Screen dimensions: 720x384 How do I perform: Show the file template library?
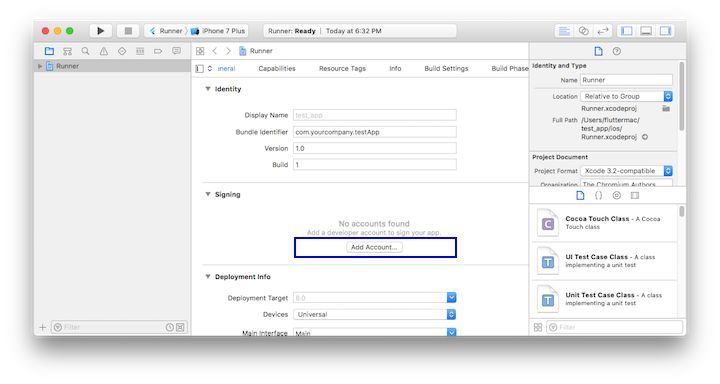(x=580, y=196)
